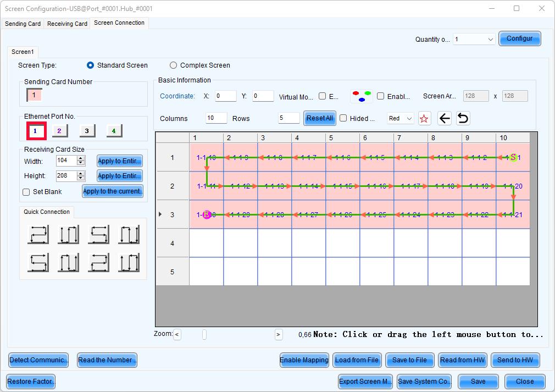Select Ethernet port number 3
The image size is (555, 392).
87,131
